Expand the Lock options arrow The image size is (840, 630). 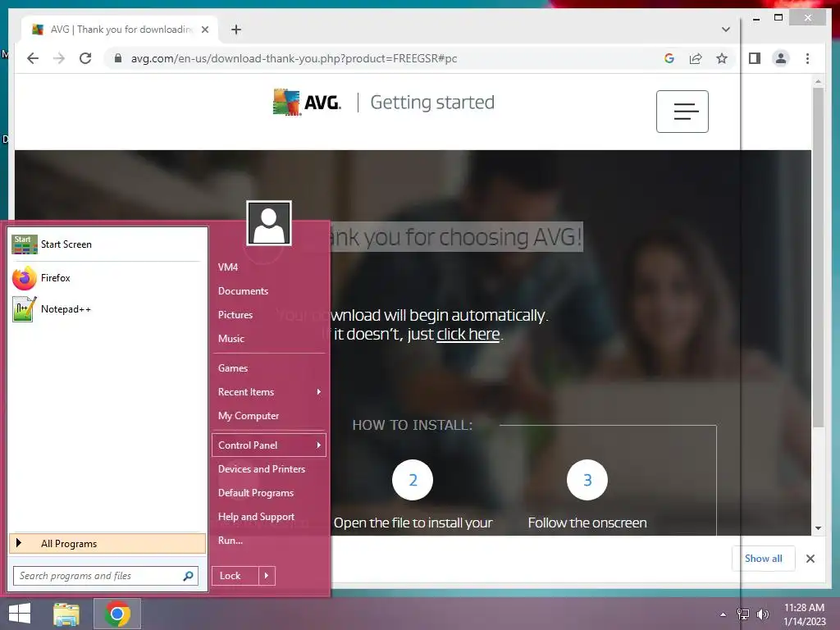click(x=267, y=576)
